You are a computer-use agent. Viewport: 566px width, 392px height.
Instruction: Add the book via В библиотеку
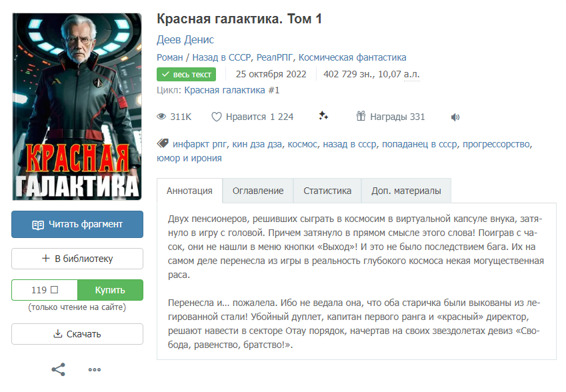tap(77, 259)
